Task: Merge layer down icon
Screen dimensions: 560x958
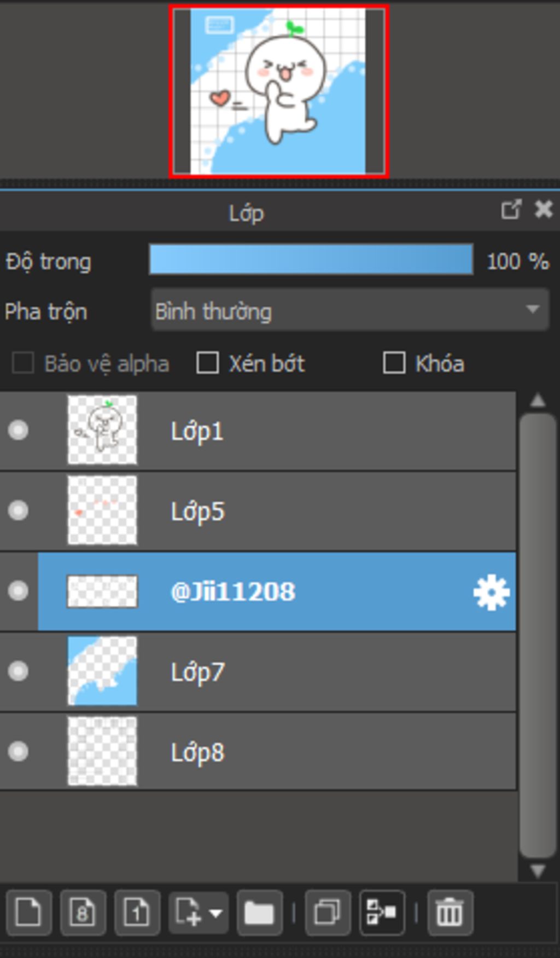Action: coord(382,913)
